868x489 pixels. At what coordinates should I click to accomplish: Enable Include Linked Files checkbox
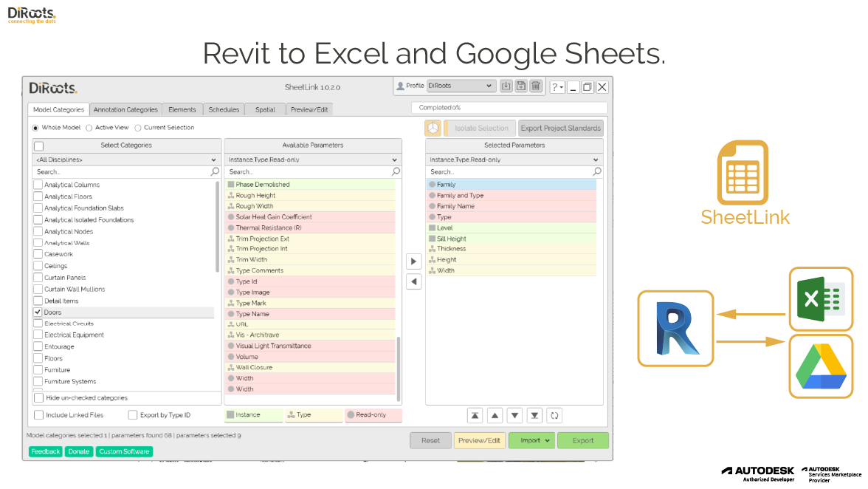[x=38, y=415]
